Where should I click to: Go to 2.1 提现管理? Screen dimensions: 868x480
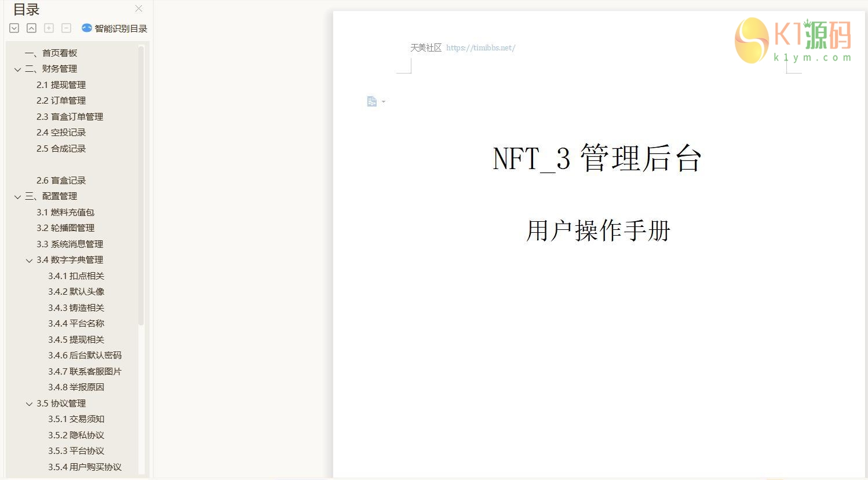[61, 85]
